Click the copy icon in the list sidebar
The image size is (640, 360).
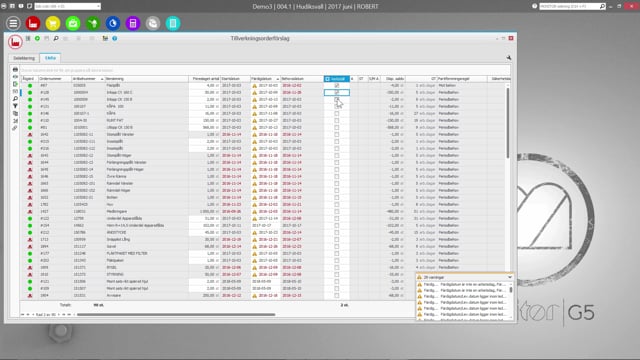tap(15, 113)
